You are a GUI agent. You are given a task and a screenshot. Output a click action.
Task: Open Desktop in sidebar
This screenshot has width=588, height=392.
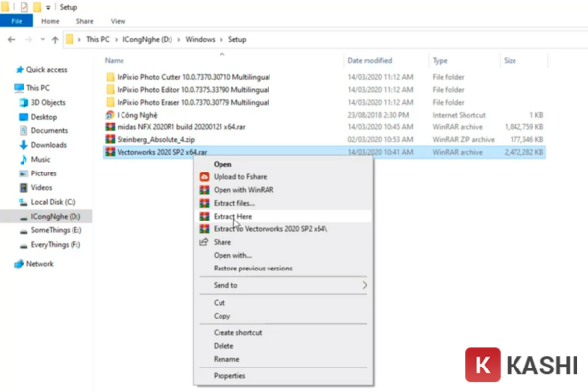[44, 117]
